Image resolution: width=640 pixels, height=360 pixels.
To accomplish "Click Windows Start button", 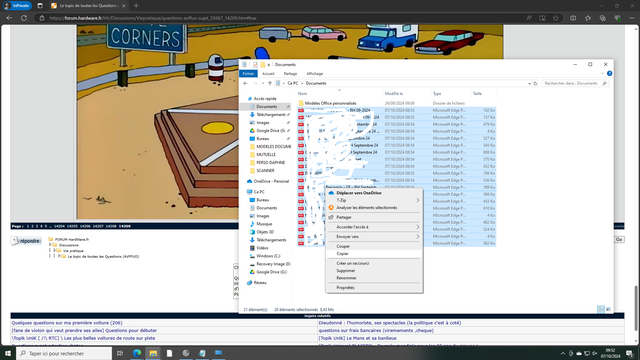I will (x=8, y=353).
